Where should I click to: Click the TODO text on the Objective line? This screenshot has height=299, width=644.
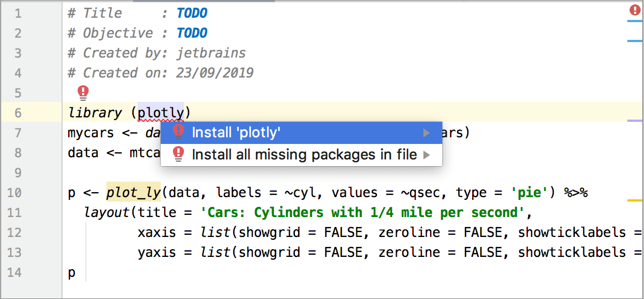click(192, 33)
